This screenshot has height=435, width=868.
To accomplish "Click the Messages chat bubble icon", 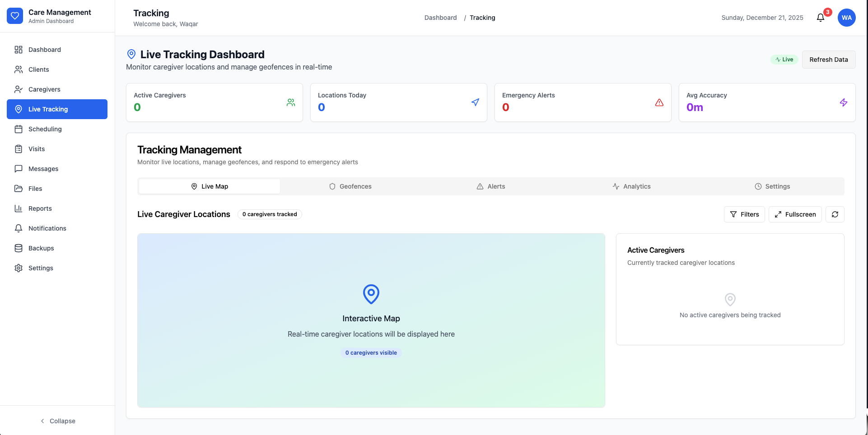I will [x=18, y=168].
